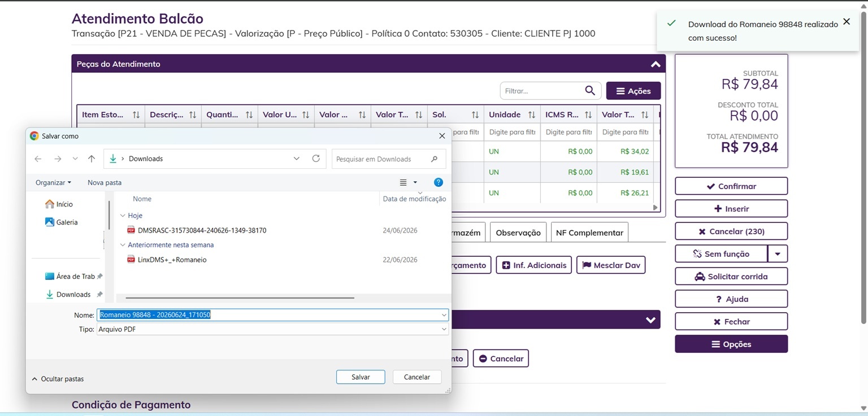Collapse the Hoje file group
The width and height of the screenshot is (868, 416).
pyautogui.click(x=122, y=216)
